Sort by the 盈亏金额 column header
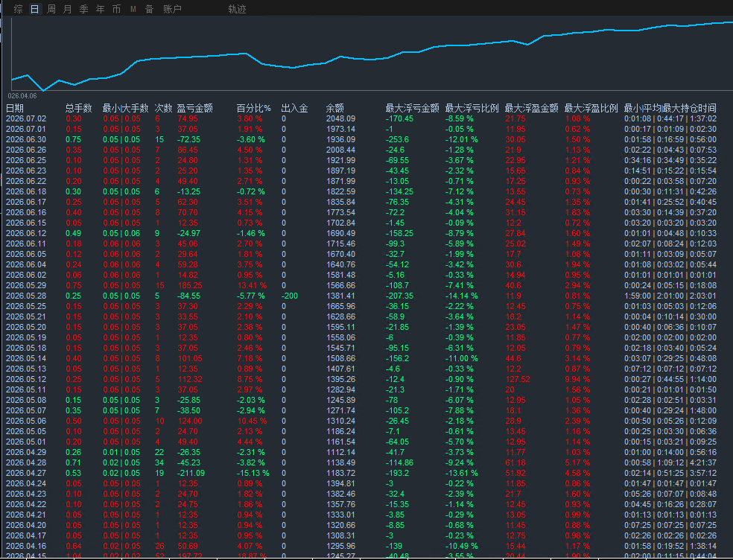Screen dimensions: 733x560 194,108
